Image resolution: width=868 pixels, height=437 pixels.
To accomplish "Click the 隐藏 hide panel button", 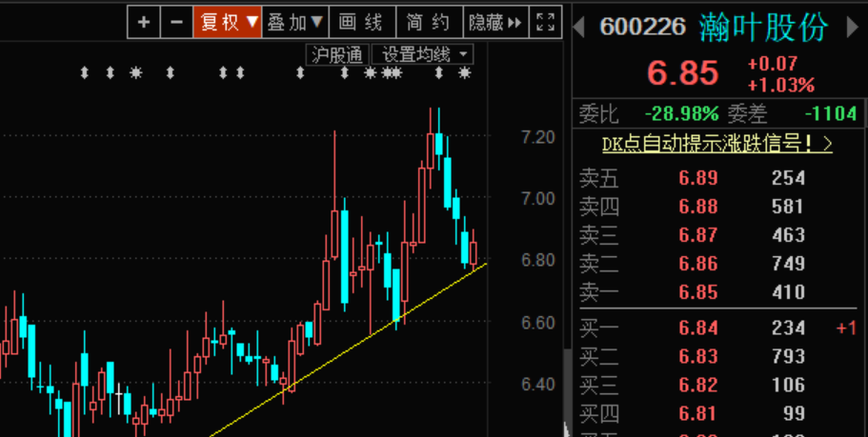I will [x=496, y=22].
